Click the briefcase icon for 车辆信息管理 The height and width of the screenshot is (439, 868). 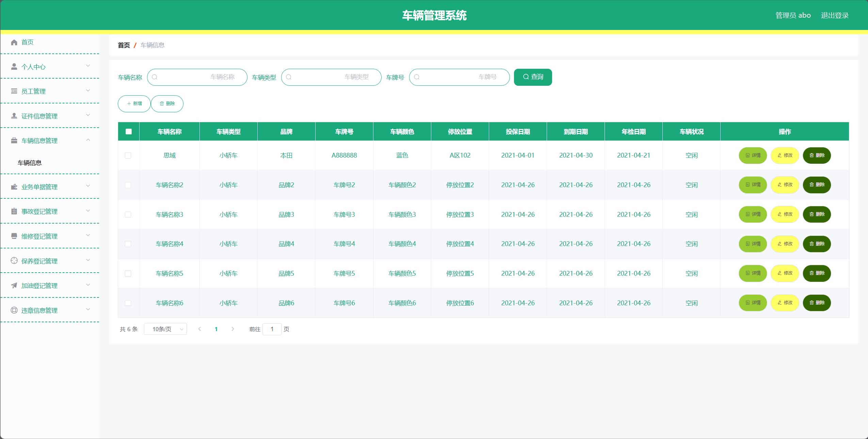click(x=14, y=141)
